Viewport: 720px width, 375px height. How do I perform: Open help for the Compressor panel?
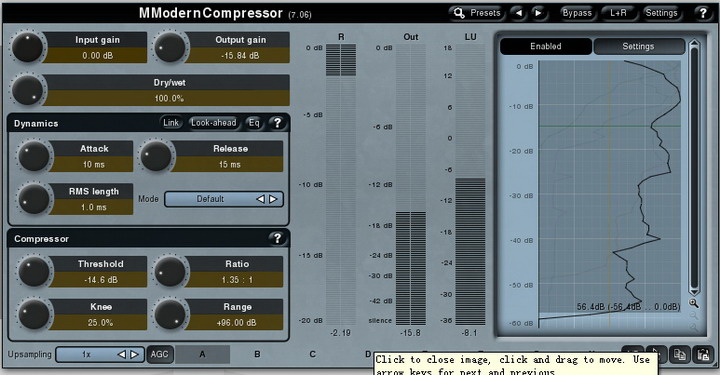point(277,238)
